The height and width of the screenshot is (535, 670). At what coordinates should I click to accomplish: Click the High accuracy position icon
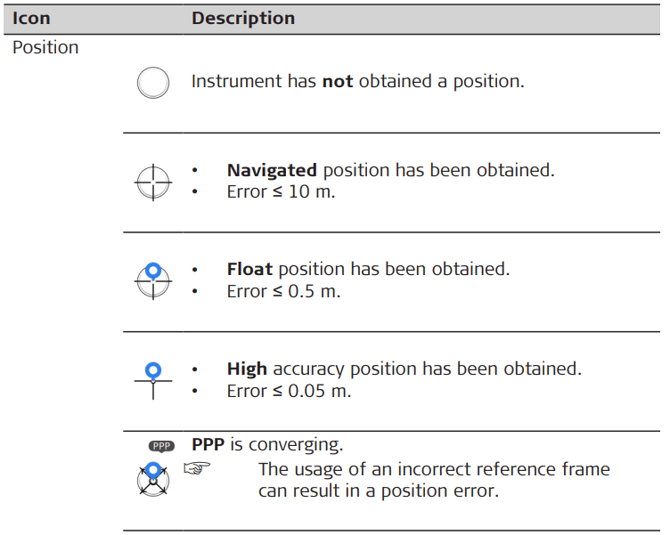point(153,379)
